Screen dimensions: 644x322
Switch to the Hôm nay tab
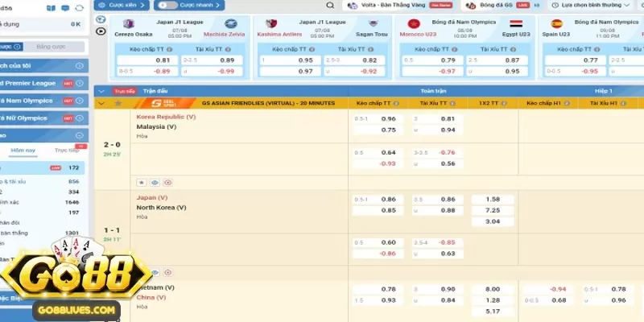point(23,151)
